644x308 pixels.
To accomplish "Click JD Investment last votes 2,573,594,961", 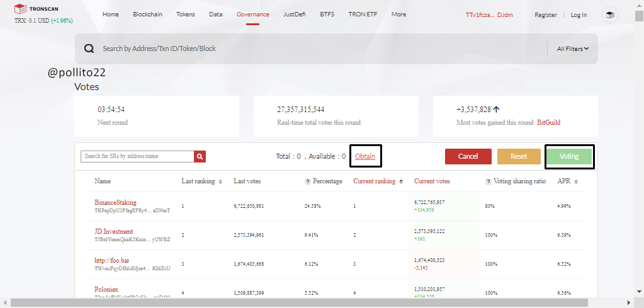I will tap(249, 236).
